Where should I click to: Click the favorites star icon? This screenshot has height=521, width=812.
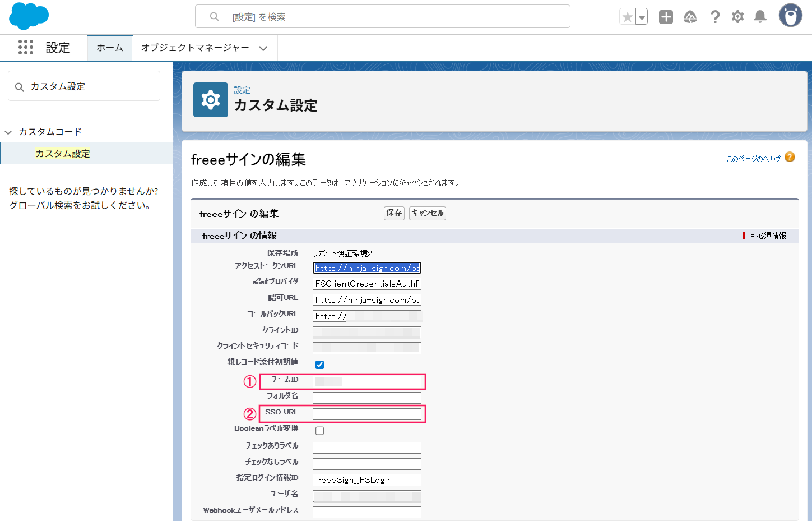628,17
